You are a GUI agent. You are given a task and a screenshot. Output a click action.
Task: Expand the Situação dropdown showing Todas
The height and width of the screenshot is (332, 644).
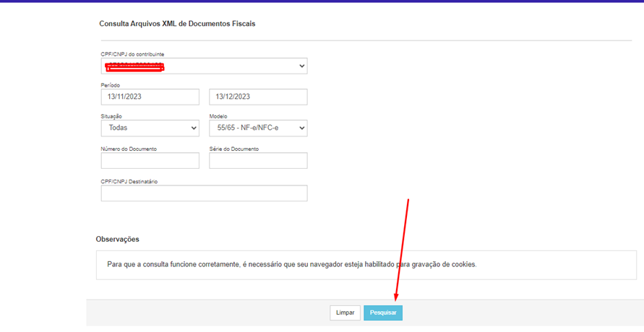tap(150, 128)
